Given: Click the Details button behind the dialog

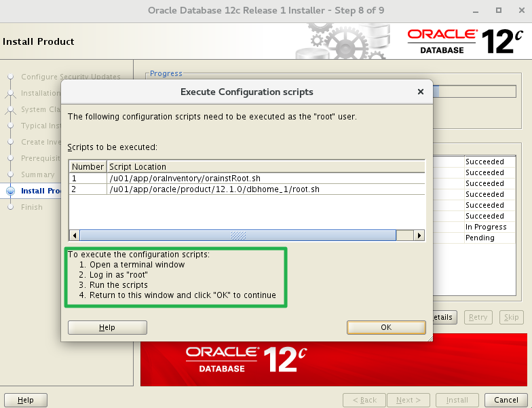Looking at the screenshot, I should coord(445,318).
